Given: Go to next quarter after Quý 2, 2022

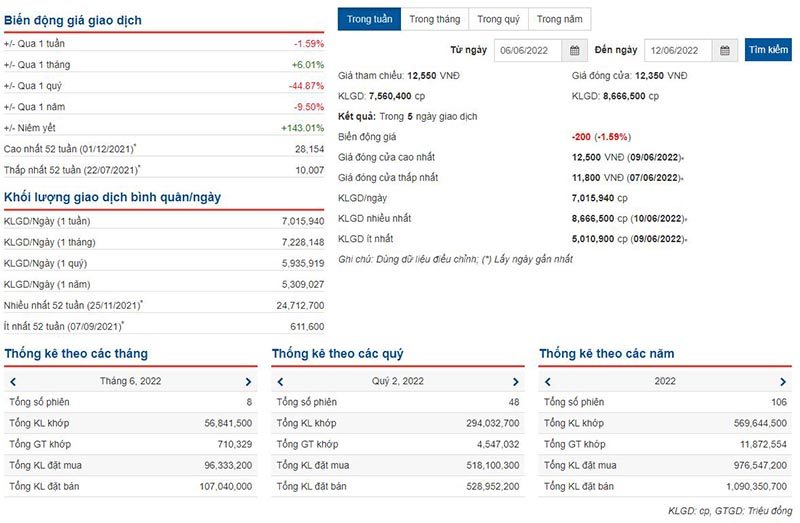Looking at the screenshot, I should click(x=516, y=381).
